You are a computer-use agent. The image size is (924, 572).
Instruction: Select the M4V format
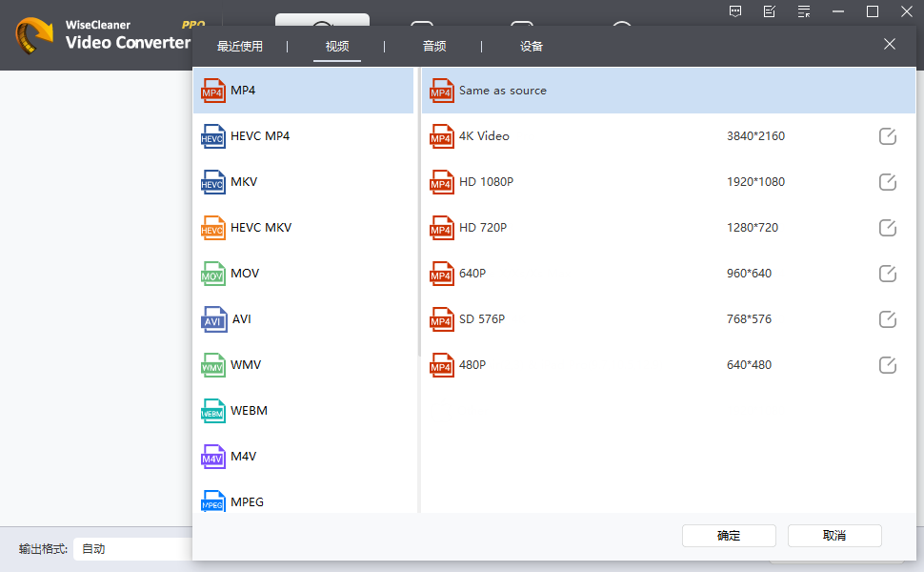tap(303, 457)
